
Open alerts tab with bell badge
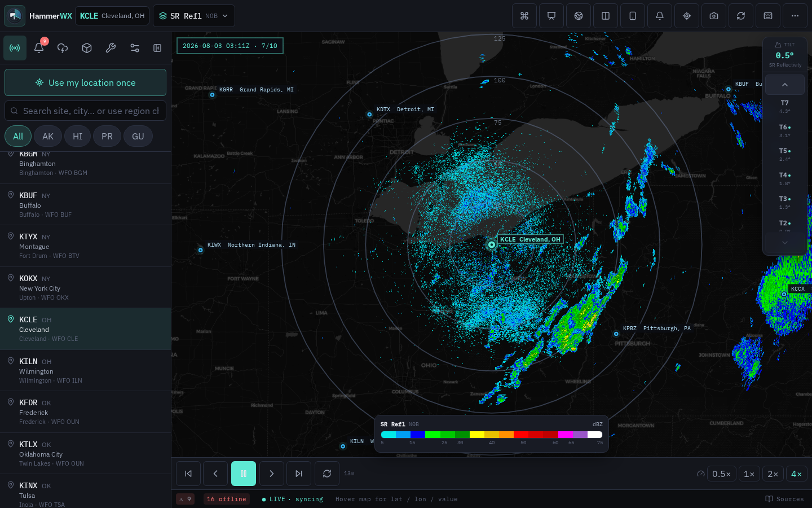[x=39, y=48]
